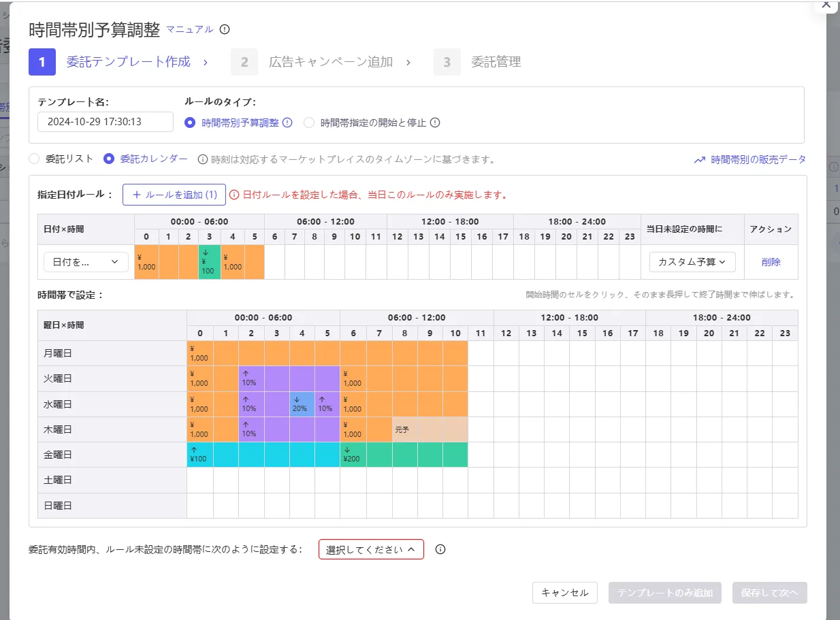The width and height of the screenshot is (840, 620).
Task: Open the 日付を... date dropdown
Action: pyautogui.click(x=86, y=262)
